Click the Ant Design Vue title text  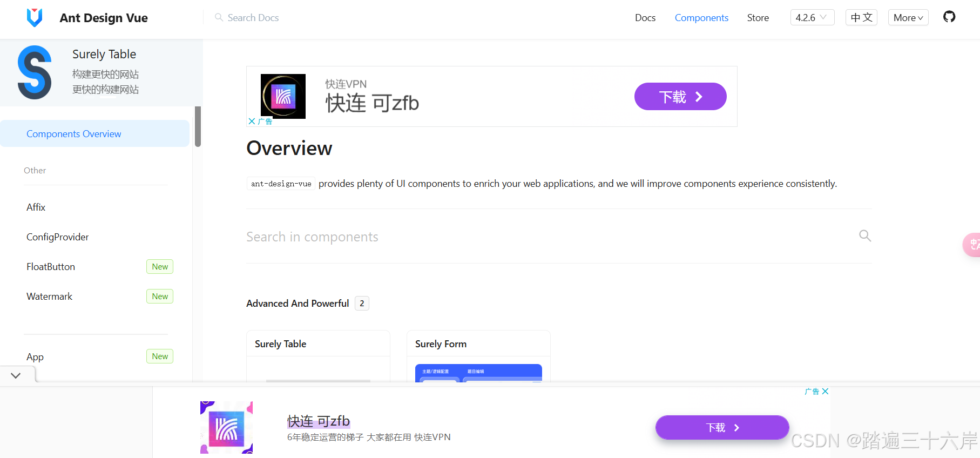click(104, 18)
